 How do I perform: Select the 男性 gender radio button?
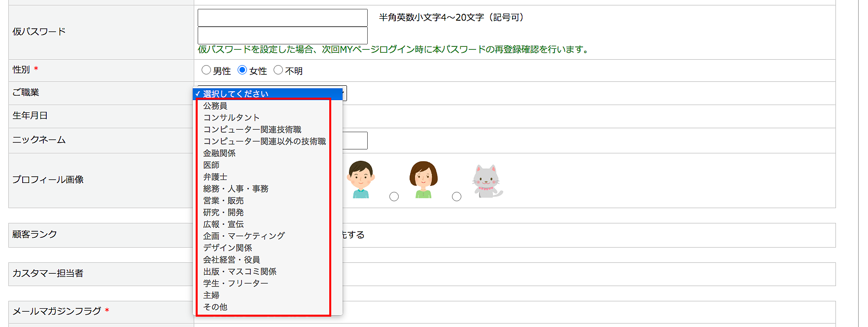206,70
